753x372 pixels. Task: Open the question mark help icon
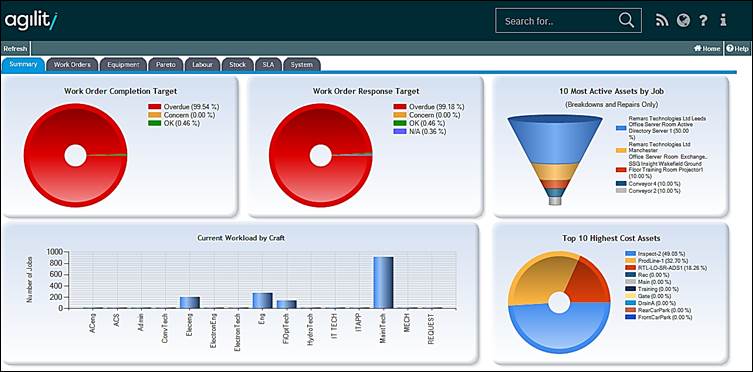[703, 21]
